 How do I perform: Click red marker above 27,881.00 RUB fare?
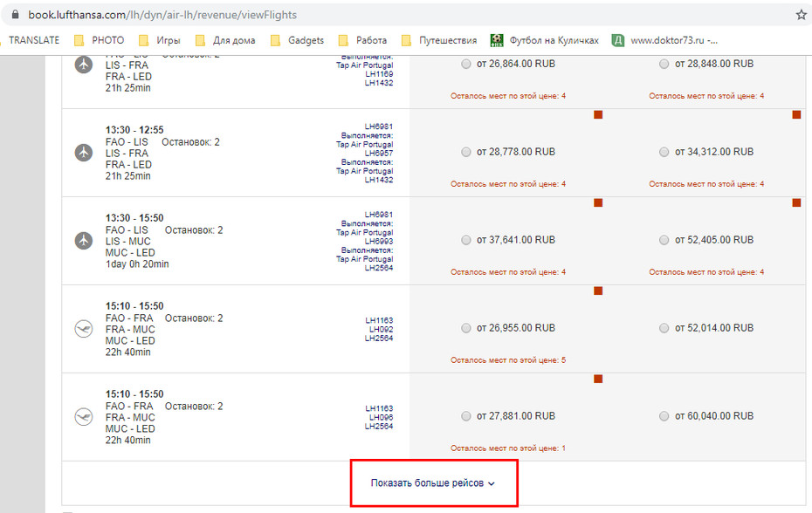point(598,379)
